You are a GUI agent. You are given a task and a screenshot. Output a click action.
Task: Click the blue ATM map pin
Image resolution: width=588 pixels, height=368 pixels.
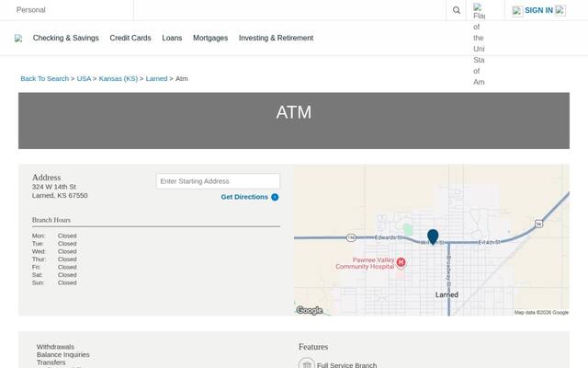coord(433,237)
